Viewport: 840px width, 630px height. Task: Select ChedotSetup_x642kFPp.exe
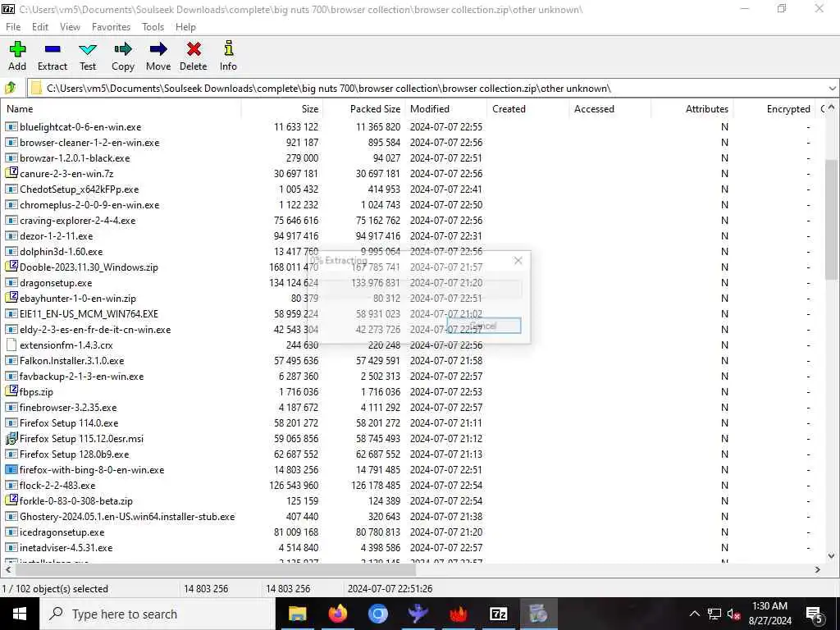click(x=80, y=189)
